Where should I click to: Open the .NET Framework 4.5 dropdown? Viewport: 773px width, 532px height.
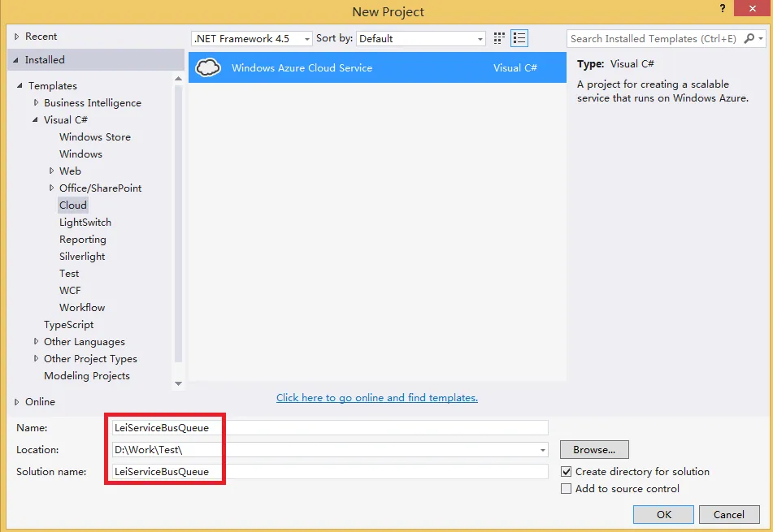tap(251, 38)
